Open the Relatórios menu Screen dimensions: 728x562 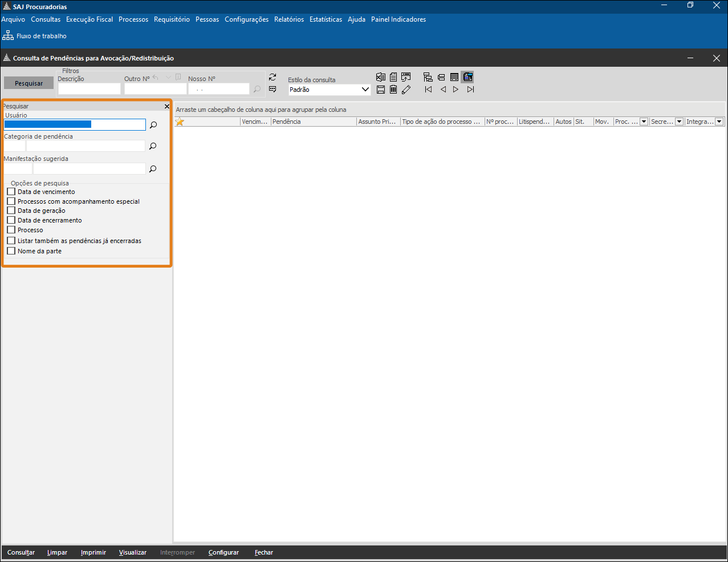pos(289,19)
